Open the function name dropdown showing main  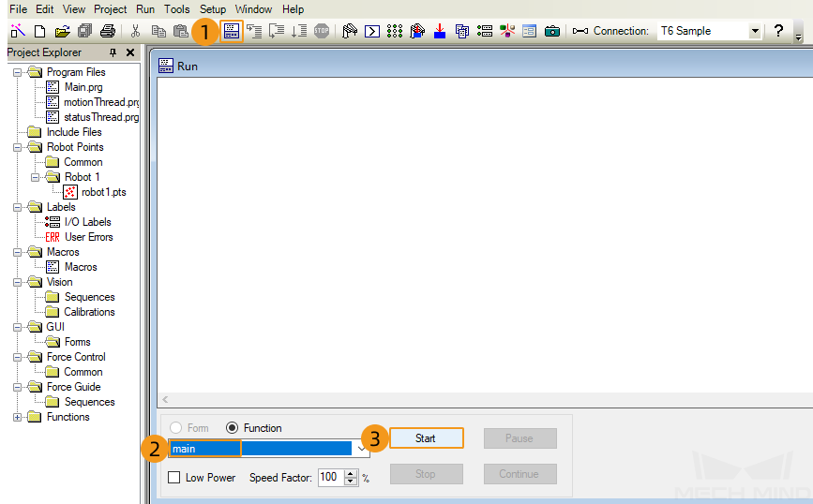(x=269, y=449)
